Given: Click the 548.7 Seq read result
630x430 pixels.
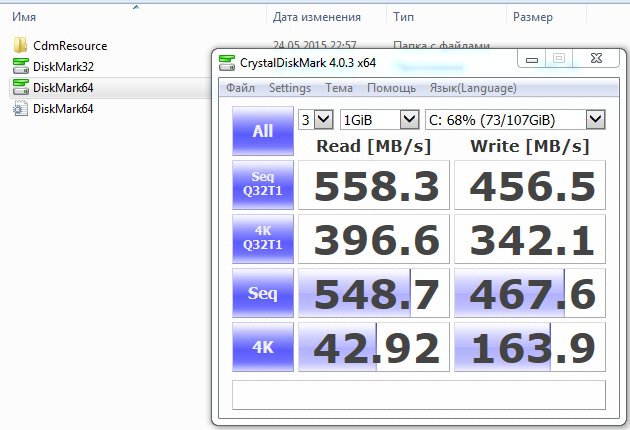Looking at the screenshot, I should click(x=374, y=293).
